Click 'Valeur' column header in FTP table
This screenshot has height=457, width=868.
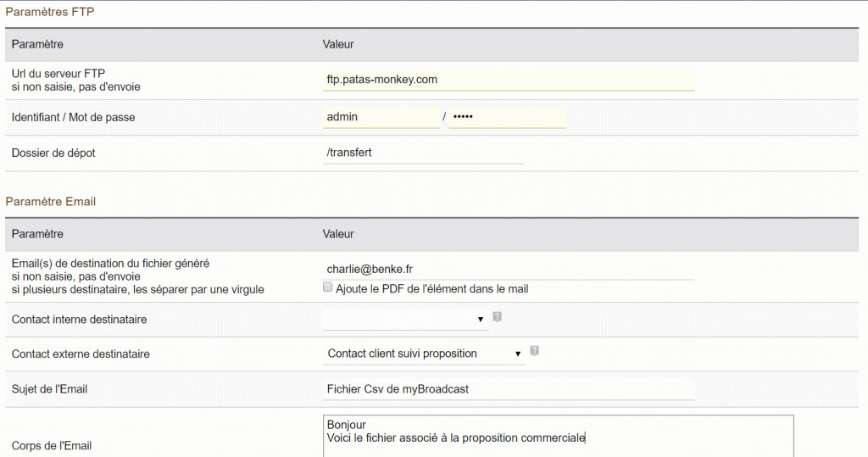click(x=338, y=44)
